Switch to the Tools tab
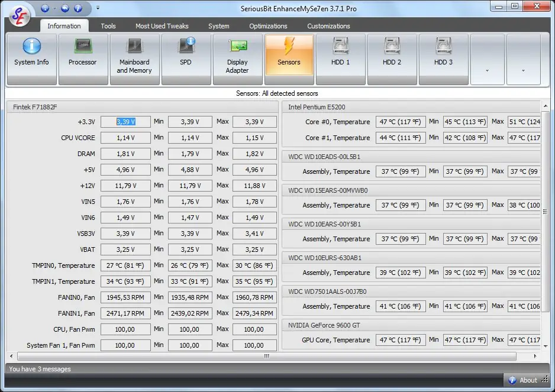 (108, 26)
